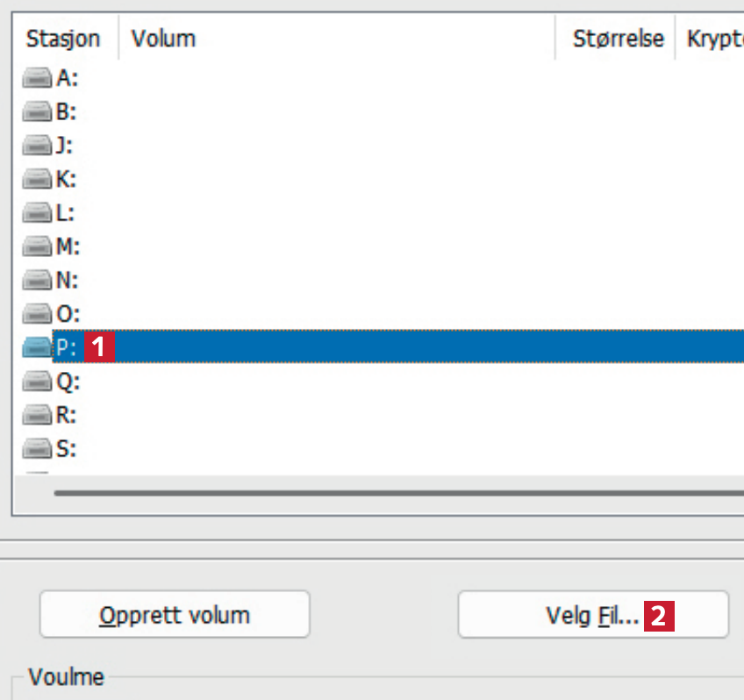The width and height of the screenshot is (744, 700).
Task: Click the drive icon for K:
Action: tap(38, 180)
